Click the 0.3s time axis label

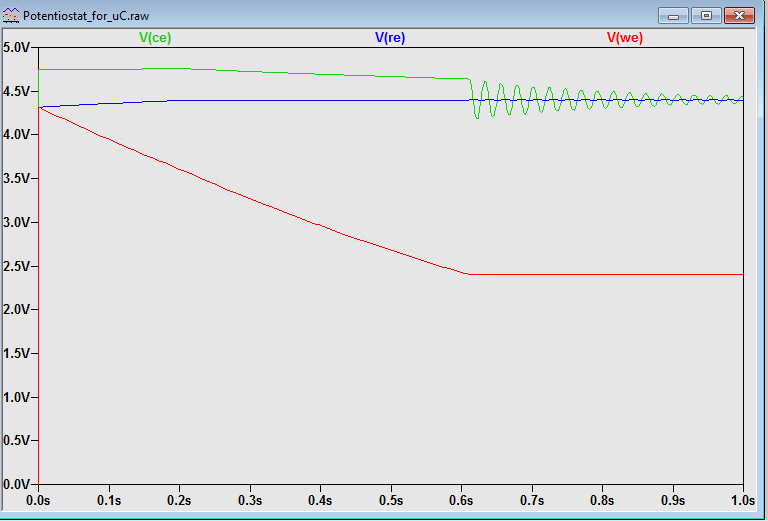pyautogui.click(x=250, y=500)
